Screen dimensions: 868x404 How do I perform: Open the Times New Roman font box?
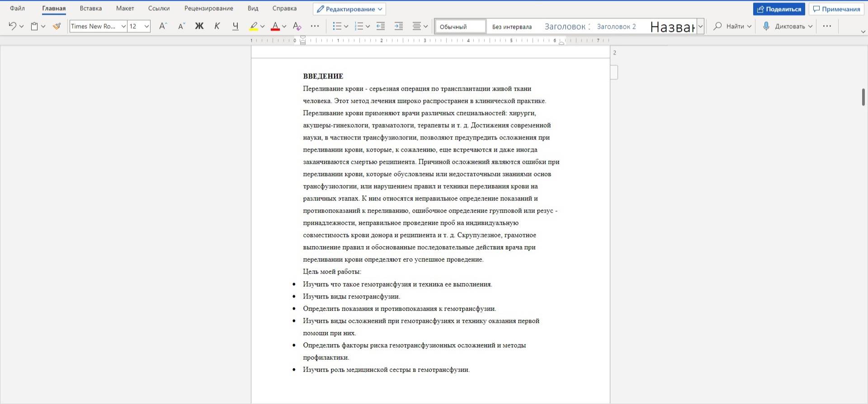pos(98,26)
